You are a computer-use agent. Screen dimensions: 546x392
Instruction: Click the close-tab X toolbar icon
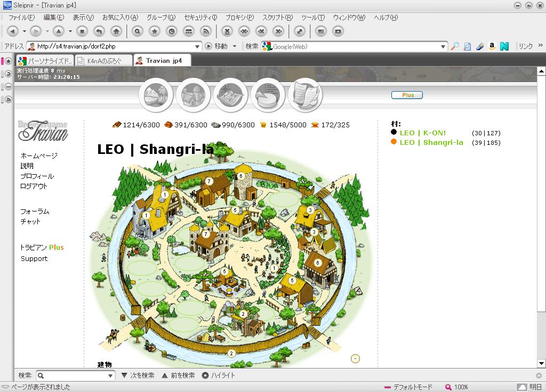point(227,31)
